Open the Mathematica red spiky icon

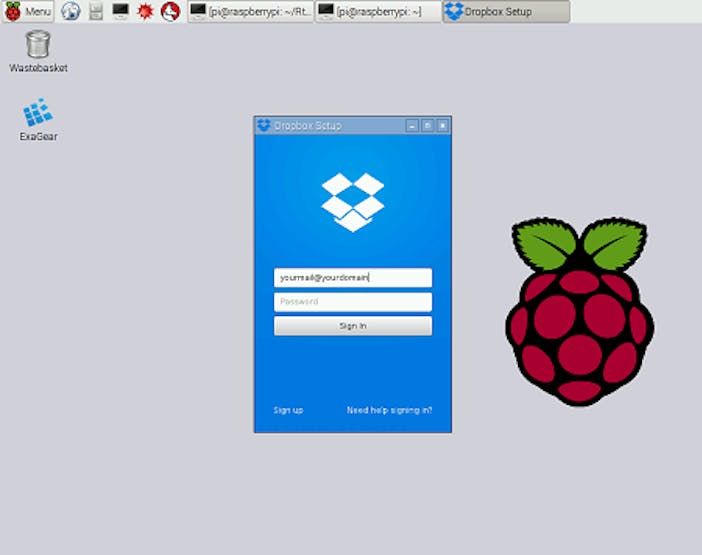click(x=145, y=11)
